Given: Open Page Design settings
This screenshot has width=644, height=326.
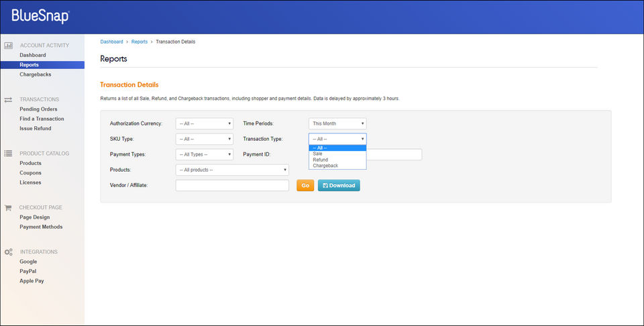Looking at the screenshot, I should point(34,217).
